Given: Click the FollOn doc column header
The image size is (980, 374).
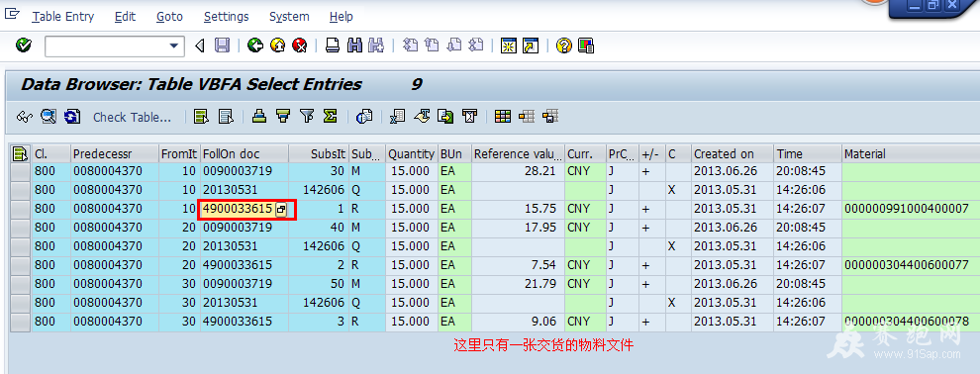Looking at the screenshot, I should click(245, 153).
